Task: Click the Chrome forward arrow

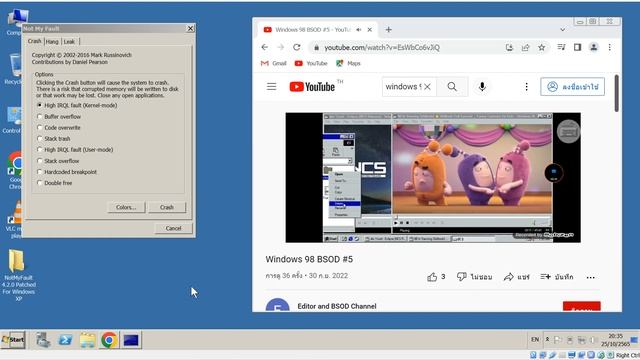Action: pyautogui.click(x=280, y=47)
